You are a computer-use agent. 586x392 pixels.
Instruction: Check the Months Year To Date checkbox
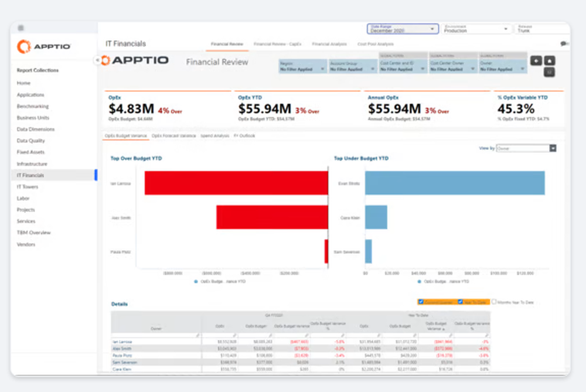tap(494, 302)
